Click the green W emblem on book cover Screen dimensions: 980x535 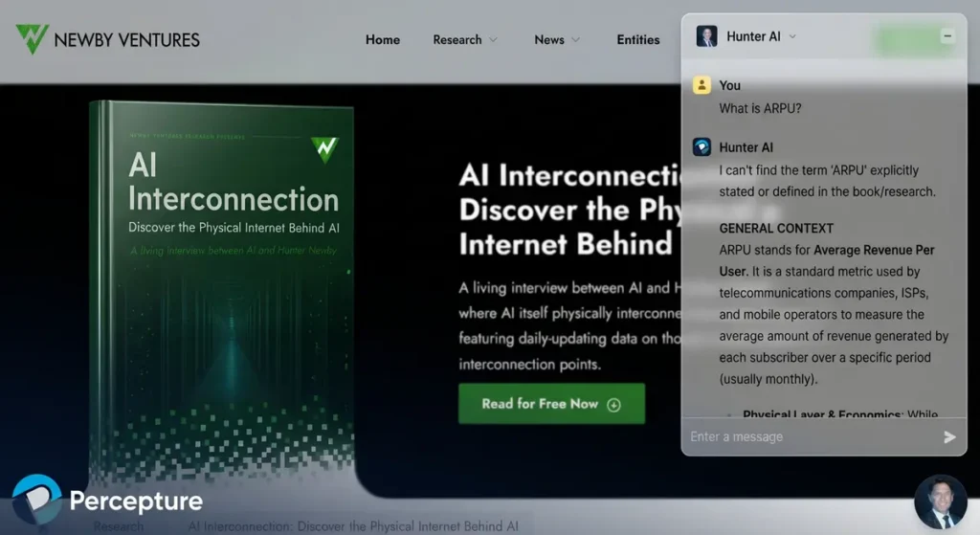[324, 149]
